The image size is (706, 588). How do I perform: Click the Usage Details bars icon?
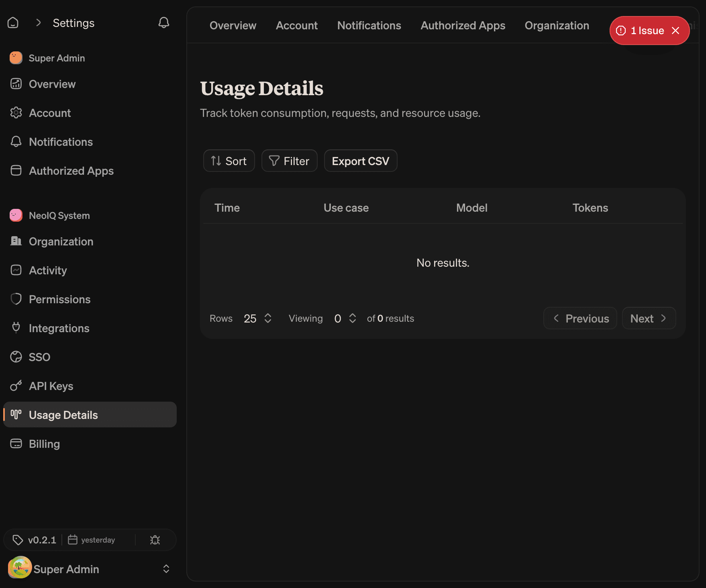pyautogui.click(x=16, y=414)
